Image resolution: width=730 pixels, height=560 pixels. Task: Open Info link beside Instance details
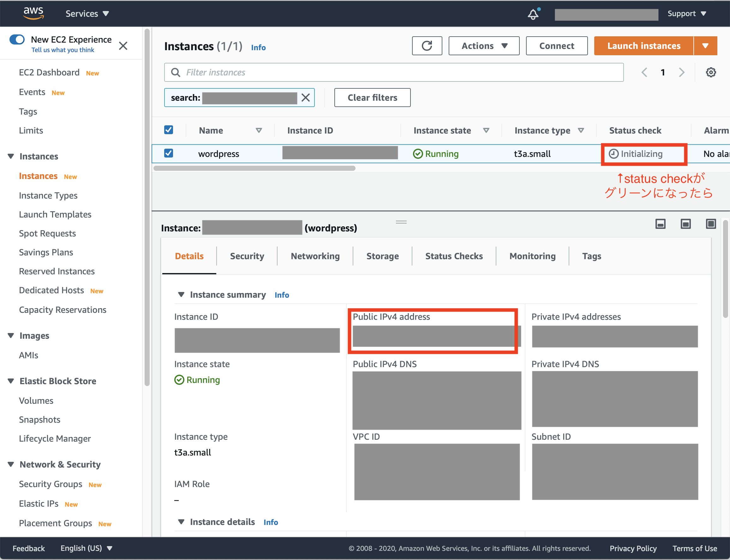(271, 522)
